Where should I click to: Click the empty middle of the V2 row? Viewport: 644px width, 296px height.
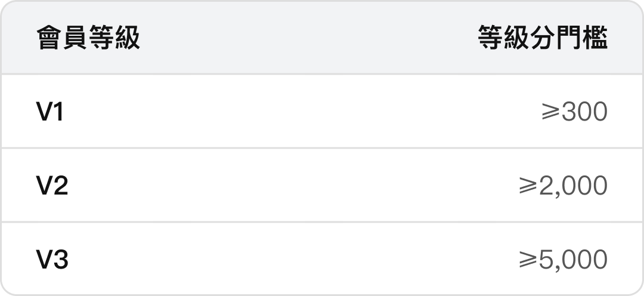[298, 186]
